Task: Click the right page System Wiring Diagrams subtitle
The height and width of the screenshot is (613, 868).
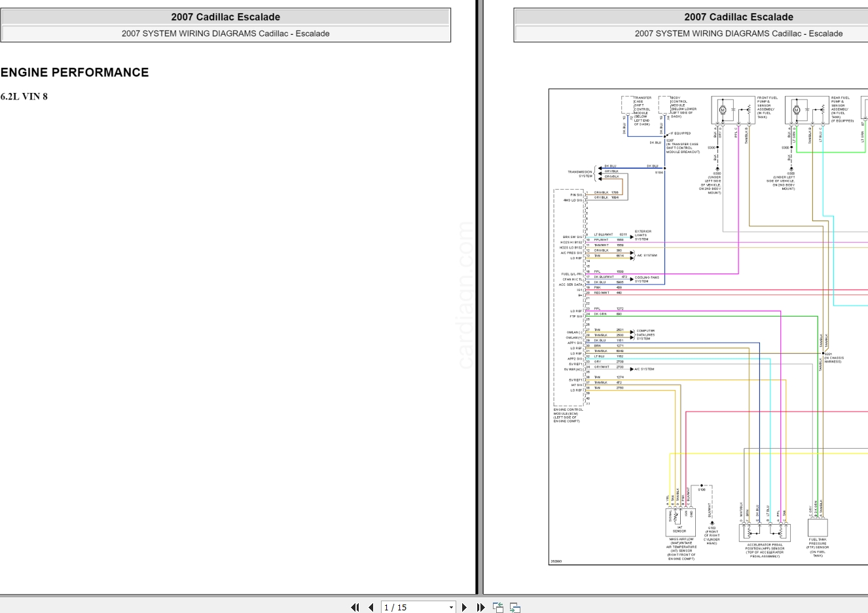Action: [738, 33]
